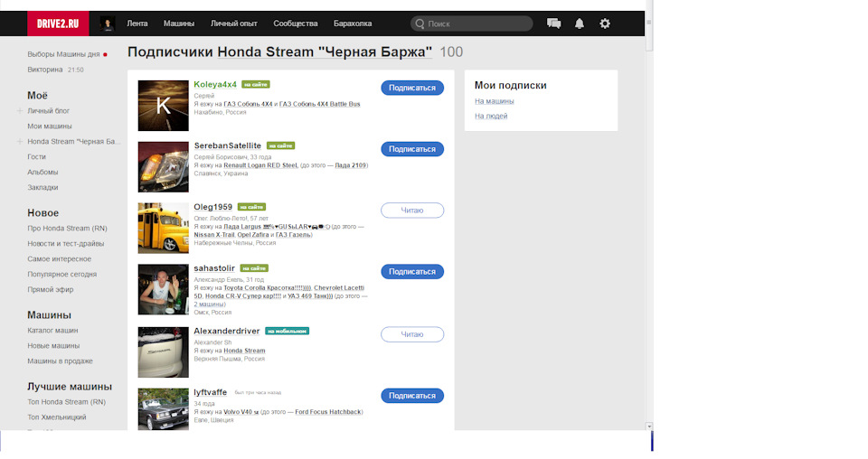
Task: Open Топ Хмельницкий link
Action: coord(57,417)
